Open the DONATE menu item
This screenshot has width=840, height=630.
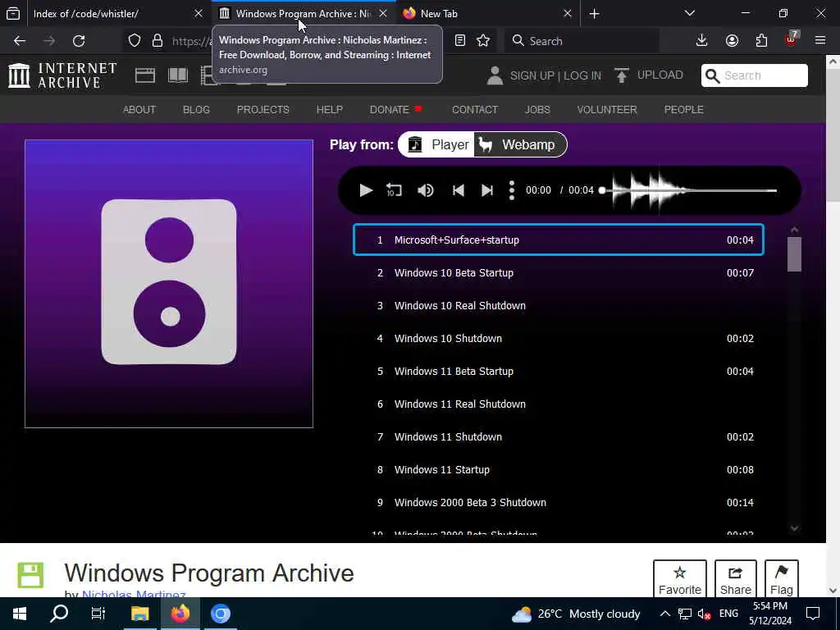(396, 109)
